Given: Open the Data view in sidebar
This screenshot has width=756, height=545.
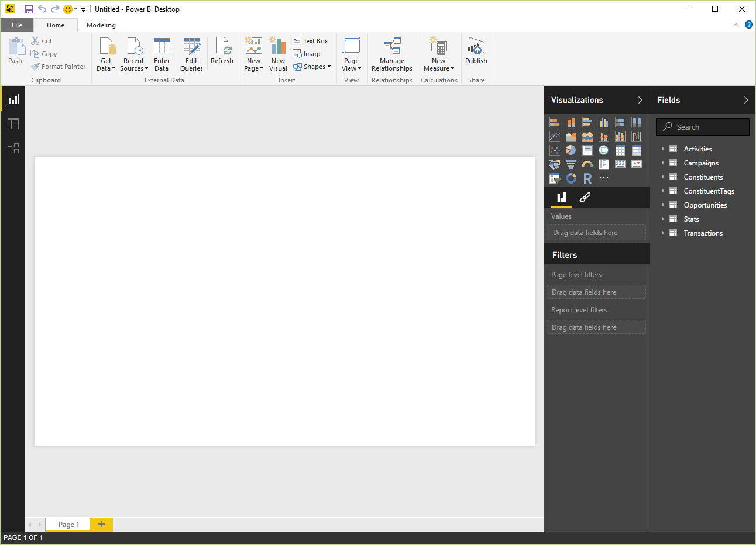Looking at the screenshot, I should coord(13,123).
